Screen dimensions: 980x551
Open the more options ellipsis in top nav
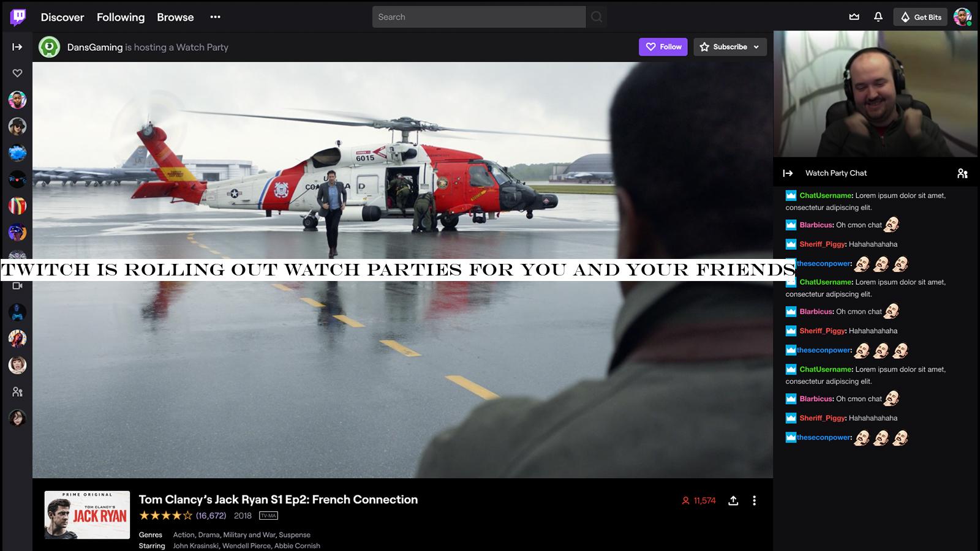pyautogui.click(x=215, y=17)
